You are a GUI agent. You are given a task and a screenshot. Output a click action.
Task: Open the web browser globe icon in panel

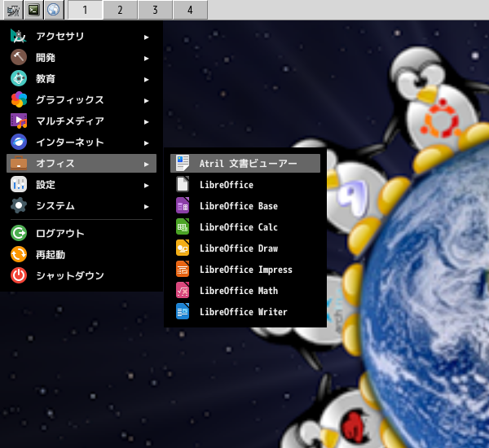pyautogui.click(x=53, y=10)
